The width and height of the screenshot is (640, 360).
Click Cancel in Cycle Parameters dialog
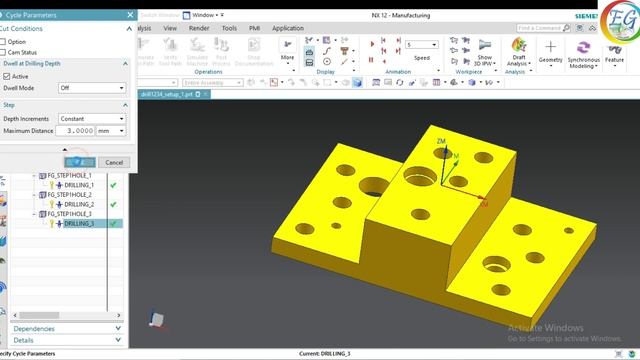(114, 162)
